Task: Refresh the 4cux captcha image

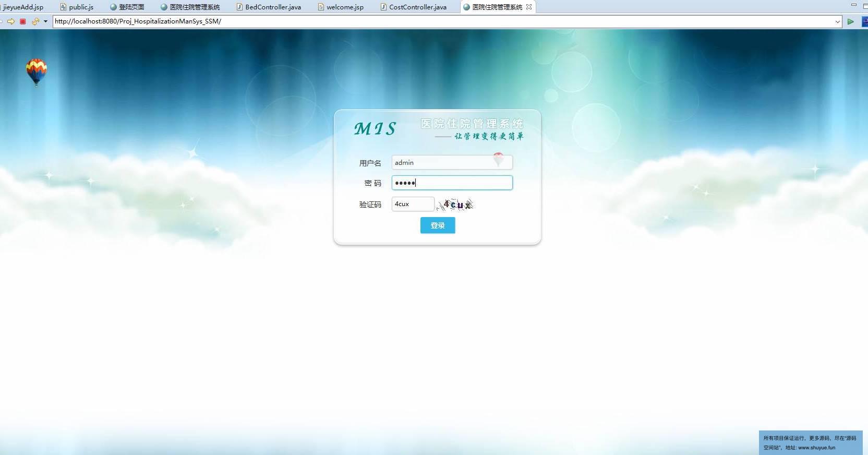Action: (455, 205)
